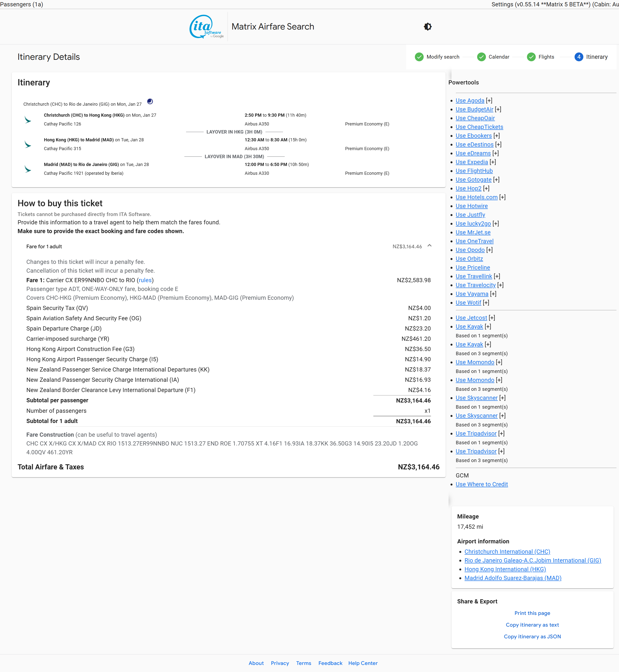Go to the Flights step
619x672 pixels.
click(x=546, y=57)
